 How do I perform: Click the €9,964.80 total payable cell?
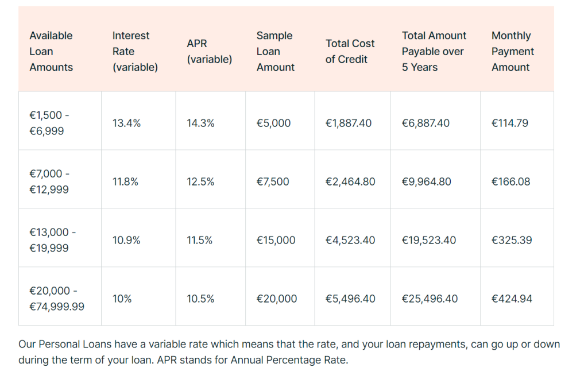pos(427,181)
